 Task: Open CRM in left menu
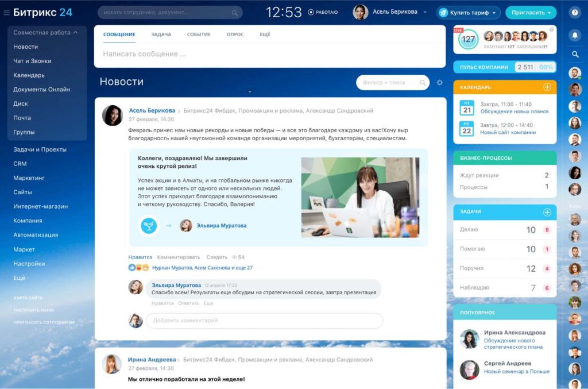[20, 164]
